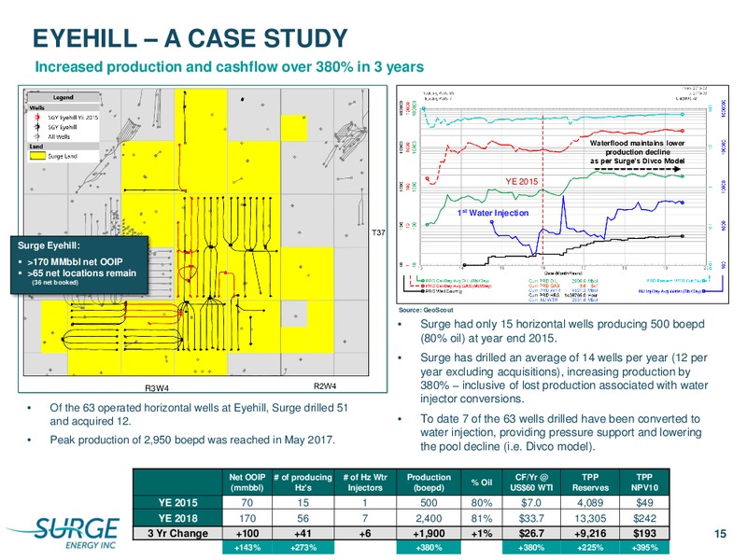The image size is (747, 560).
Task: Click the '$193' NPV10 change cell
Action: pos(644,533)
